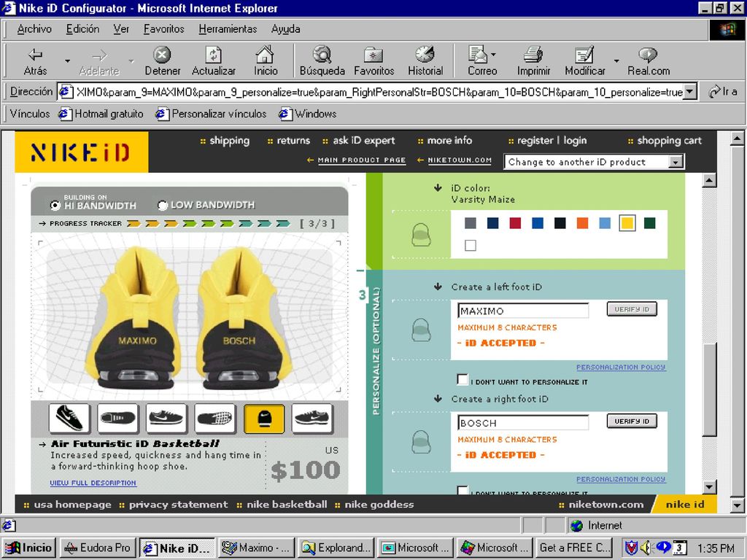Screen dimensions: 747x560
Task: Click VERIFY ID for the MAXIMO field
Action: tap(632, 309)
